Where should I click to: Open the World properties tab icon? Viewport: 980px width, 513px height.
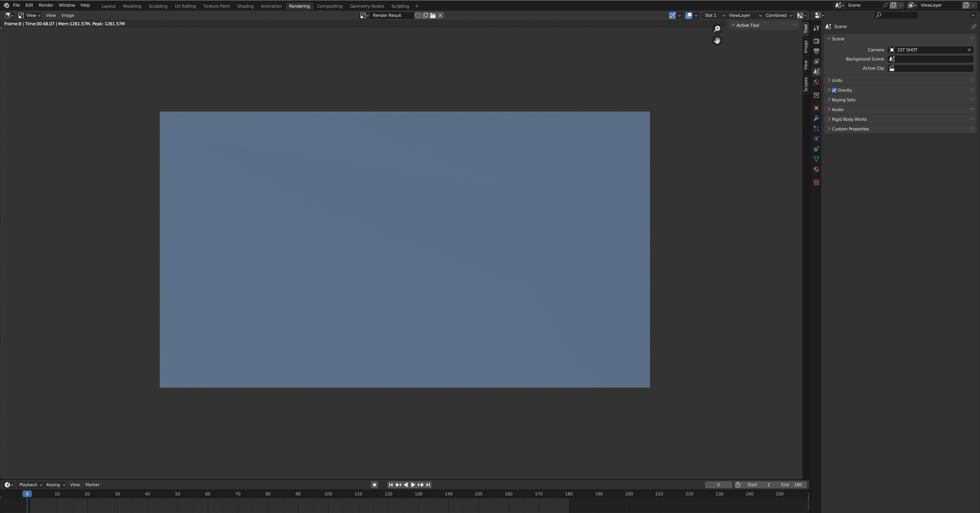(816, 82)
